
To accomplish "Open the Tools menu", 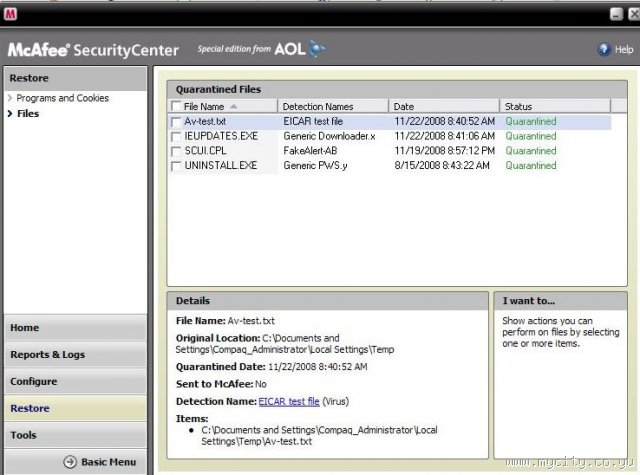I will click(76, 435).
